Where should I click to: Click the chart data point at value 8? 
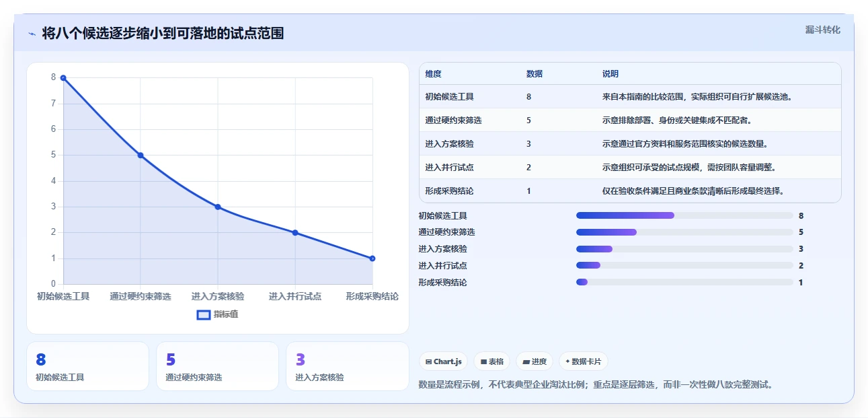63,78
